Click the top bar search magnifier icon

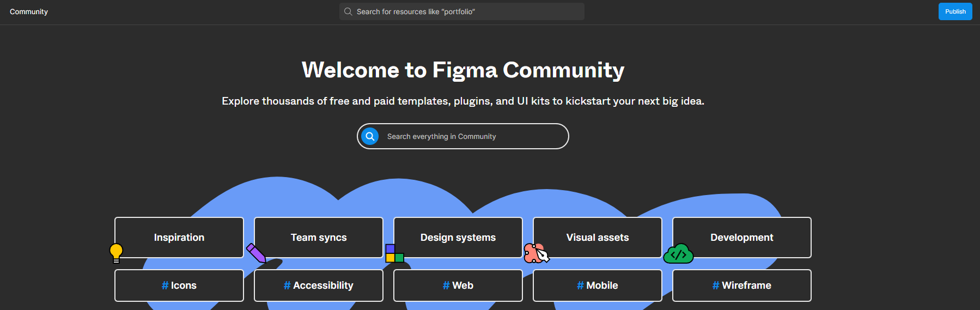click(x=348, y=11)
